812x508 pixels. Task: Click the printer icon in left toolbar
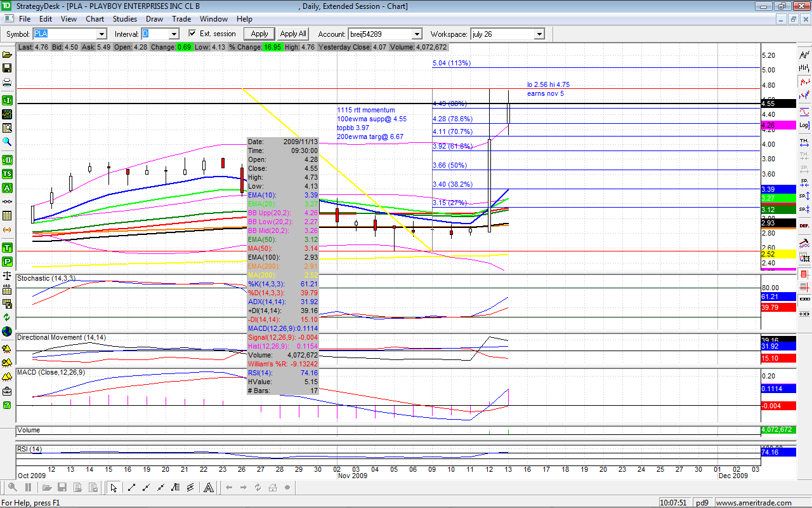tap(7, 83)
